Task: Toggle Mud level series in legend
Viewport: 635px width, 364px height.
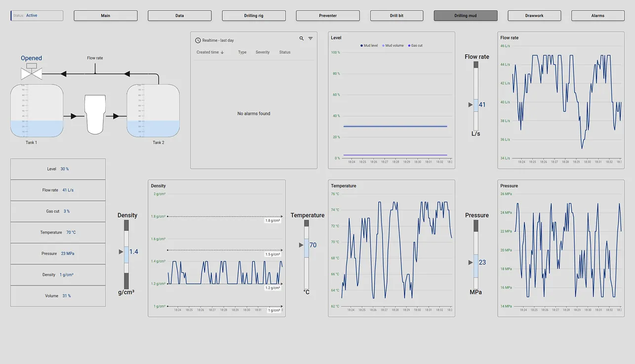Action: [370, 45]
